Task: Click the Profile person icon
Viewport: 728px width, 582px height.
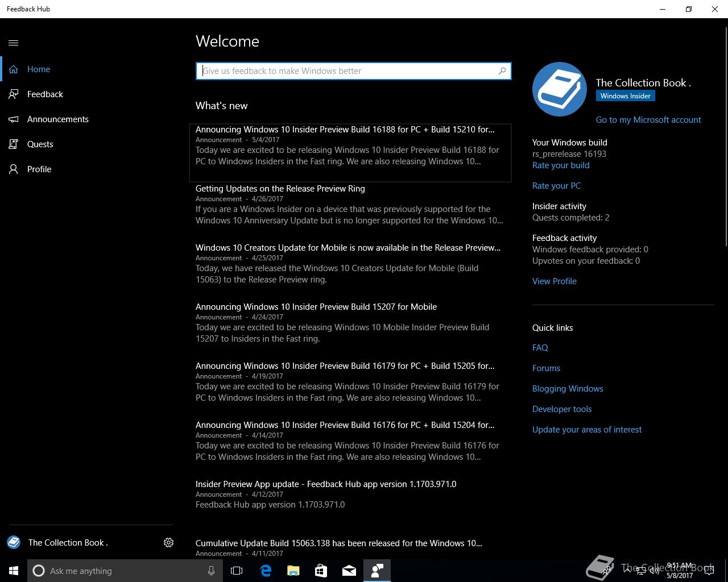Action: coord(14,169)
